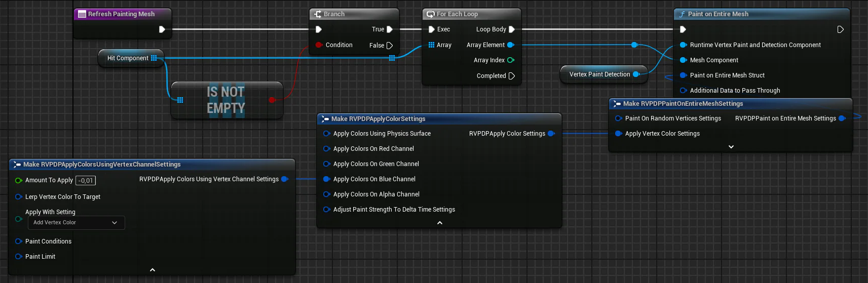Select the reroute knot on Array Element wire

coord(634,45)
